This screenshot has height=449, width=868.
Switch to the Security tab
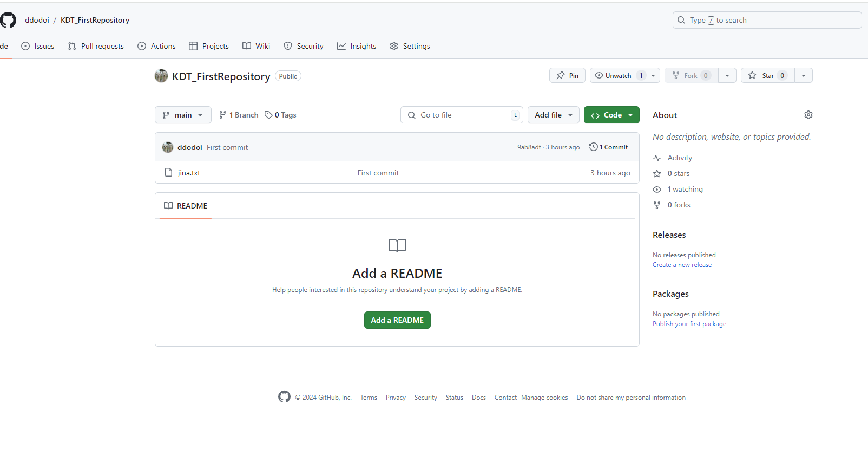(304, 46)
